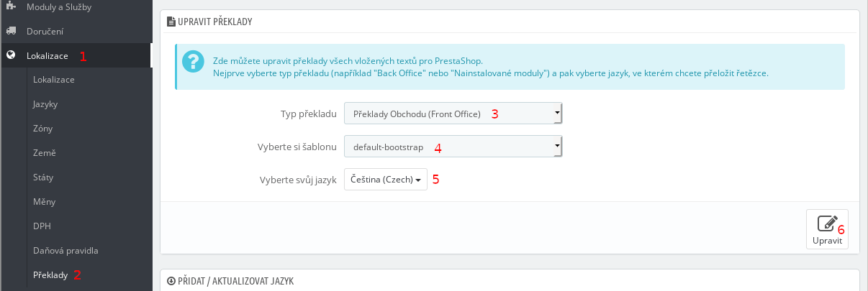Click the puzzle icon beside Moduly a Služby
Screen dimensions: 868x291
pos(11,6)
